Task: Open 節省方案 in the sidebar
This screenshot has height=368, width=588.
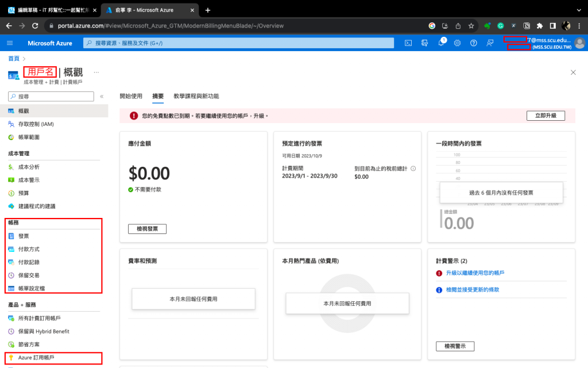Action: click(x=55, y=344)
